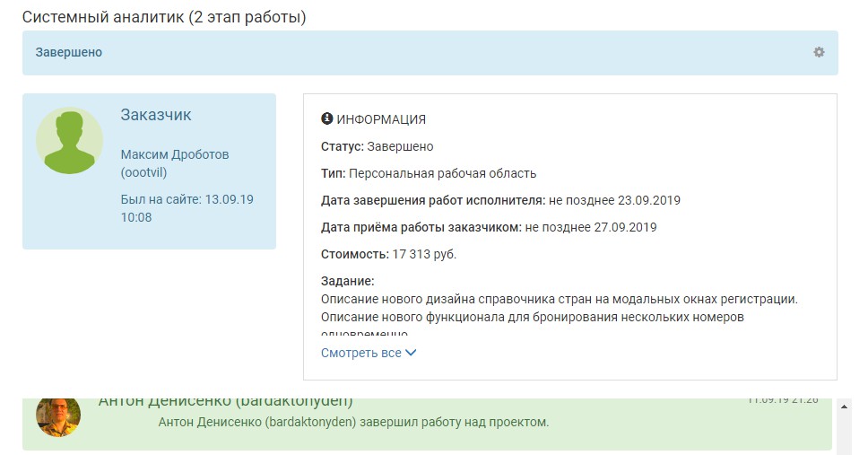Click the Тип: Персональная рабочая область line
Viewport: 868px width, 455px height.
(x=429, y=173)
